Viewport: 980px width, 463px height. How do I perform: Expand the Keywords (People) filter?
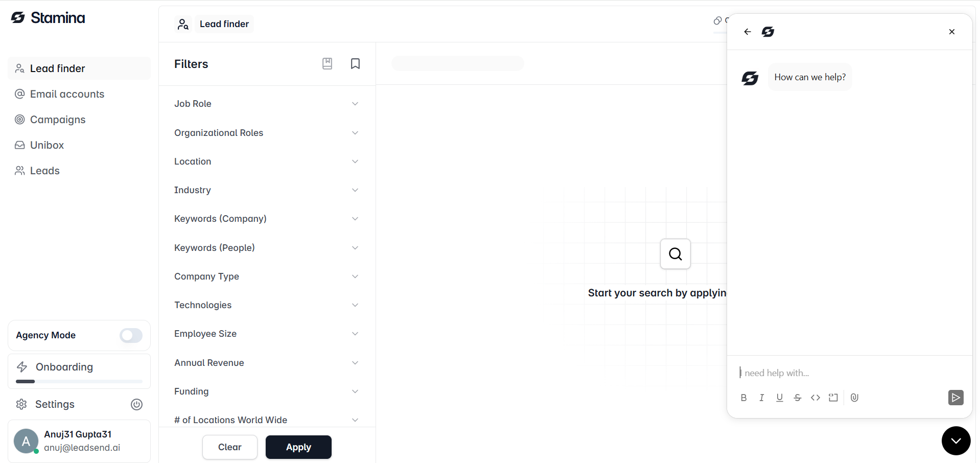(267, 248)
